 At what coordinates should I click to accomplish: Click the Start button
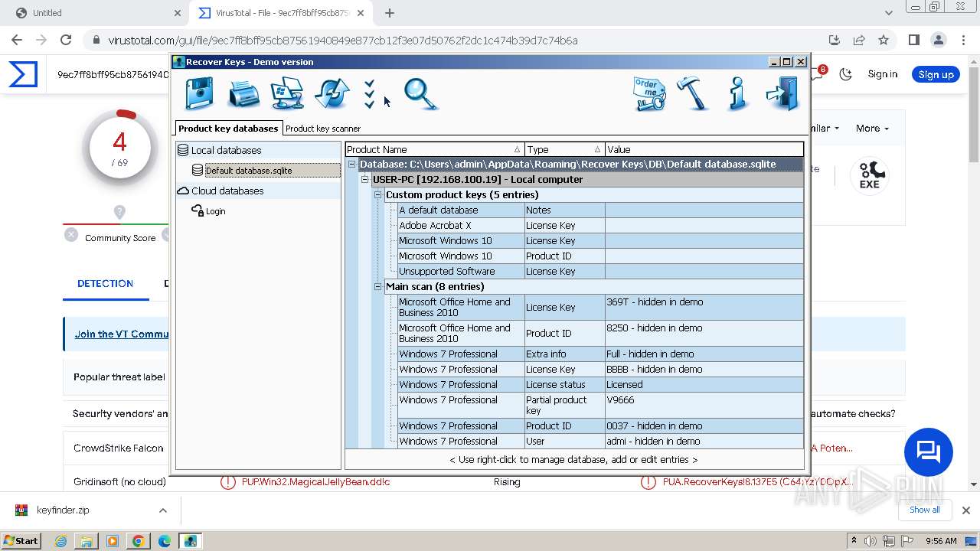[21, 541]
